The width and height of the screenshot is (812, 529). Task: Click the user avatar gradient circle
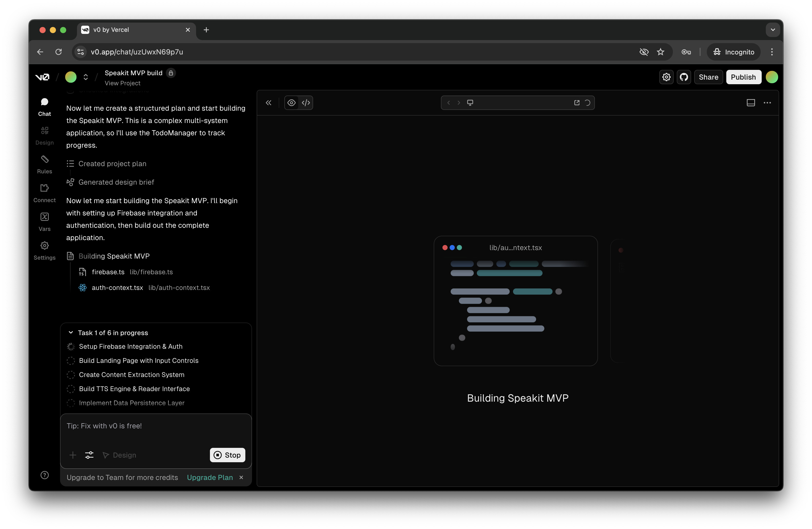click(772, 77)
